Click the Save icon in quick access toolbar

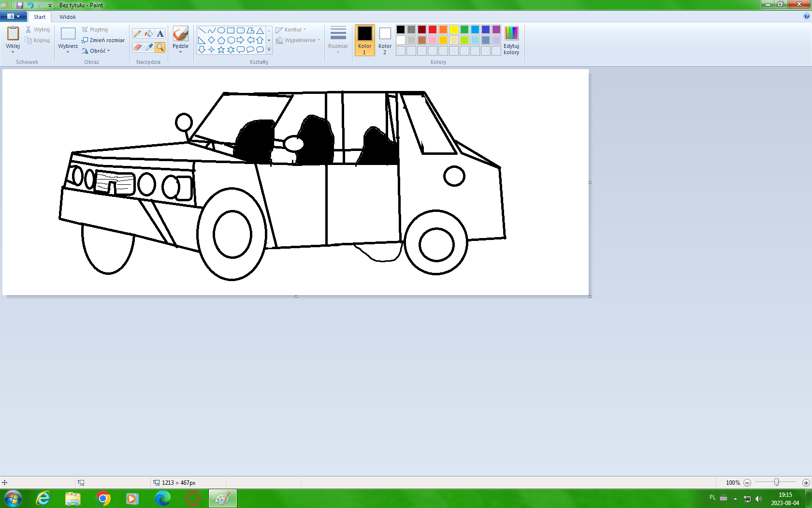click(x=20, y=5)
